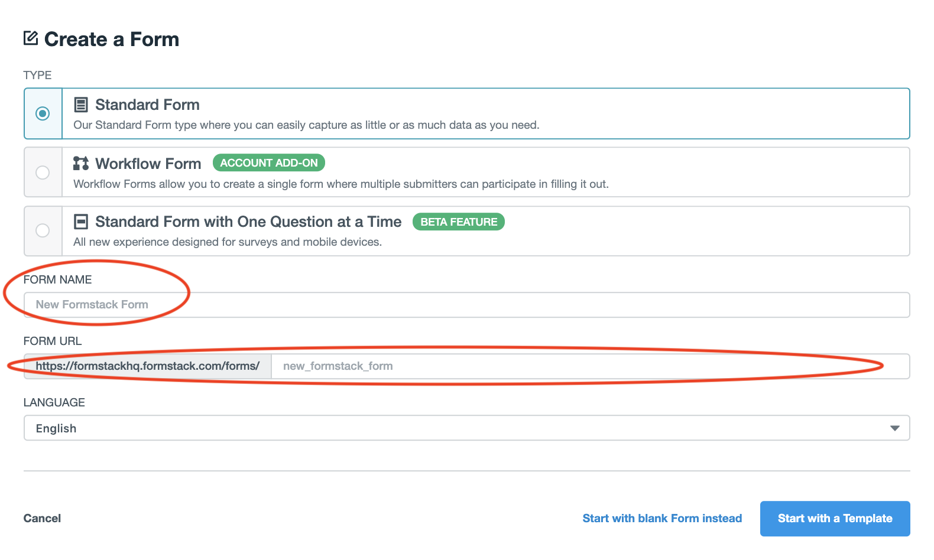Screen dimensions: 934x560
Task: Click the Workflow Form branching icon
Action: [x=80, y=163]
